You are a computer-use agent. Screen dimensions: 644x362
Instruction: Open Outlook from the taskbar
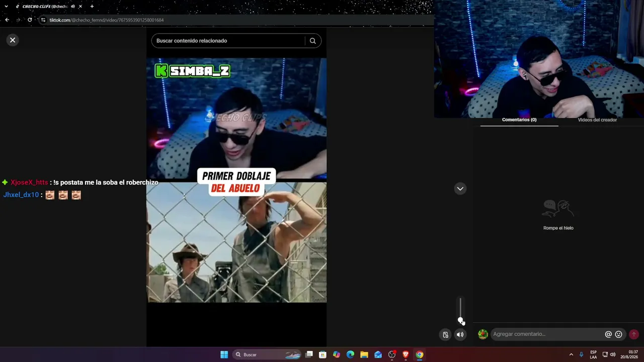(378, 354)
